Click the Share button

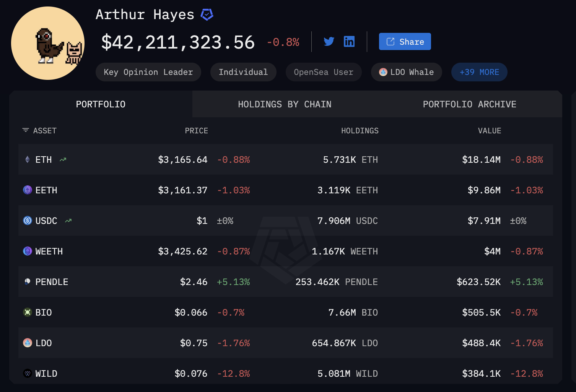pyautogui.click(x=405, y=41)
